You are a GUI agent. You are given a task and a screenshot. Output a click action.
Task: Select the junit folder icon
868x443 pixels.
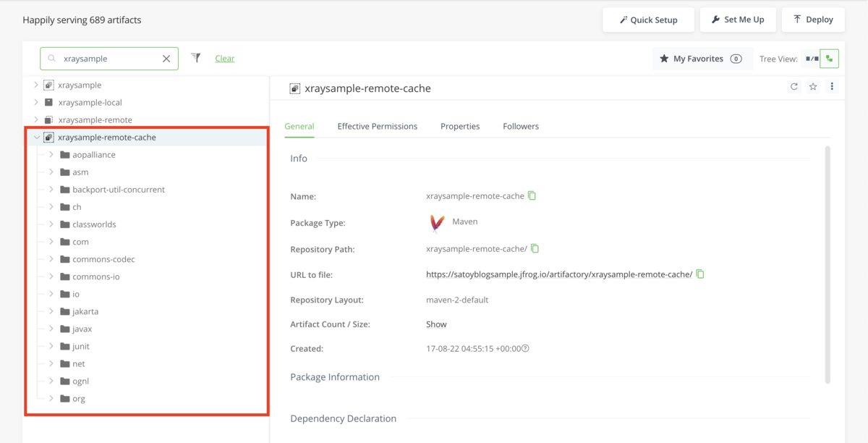[x=65, y=346]
